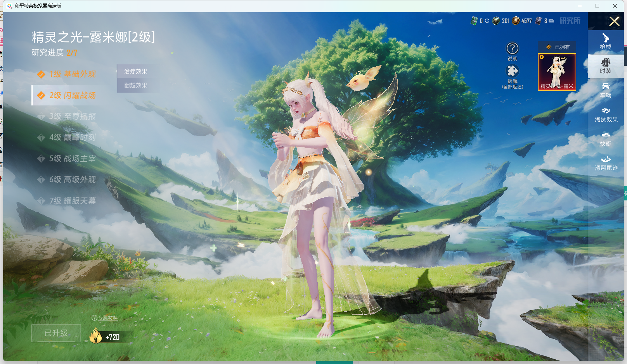The image size is (627, 364).
Task: Open the 车辆 vehicle category
Action: pos(605,90)
